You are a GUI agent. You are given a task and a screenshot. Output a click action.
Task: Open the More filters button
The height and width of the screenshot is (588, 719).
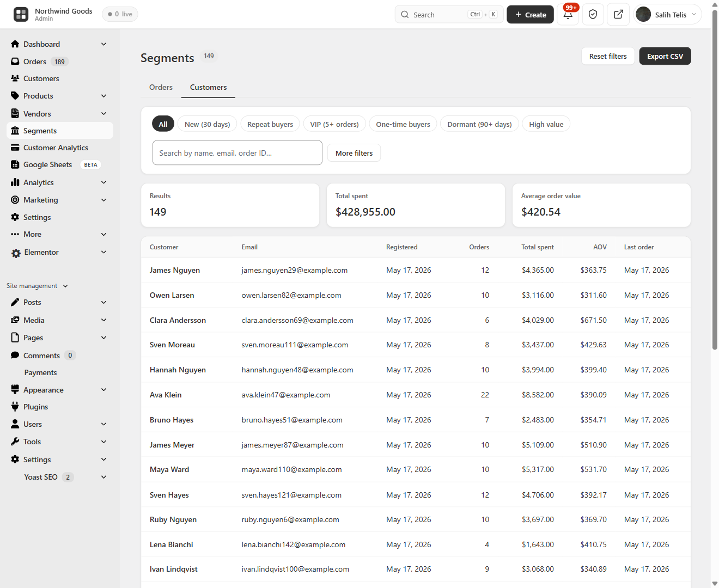tap(354, 153)
